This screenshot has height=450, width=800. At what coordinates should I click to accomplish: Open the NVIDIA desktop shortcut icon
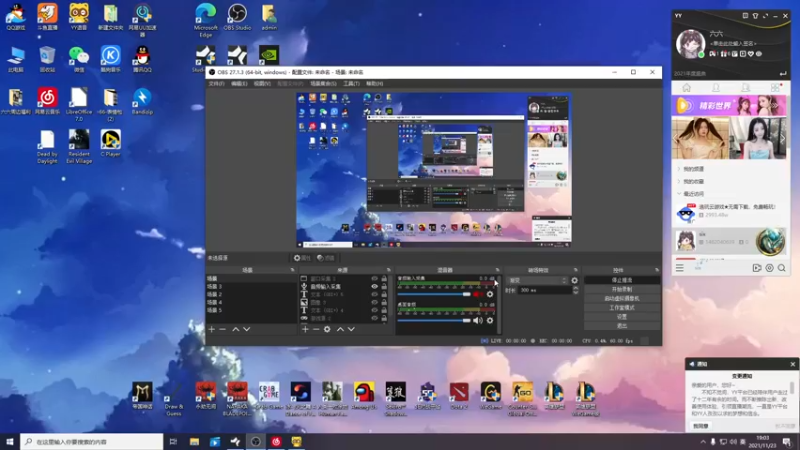click(x=269, y=55)
